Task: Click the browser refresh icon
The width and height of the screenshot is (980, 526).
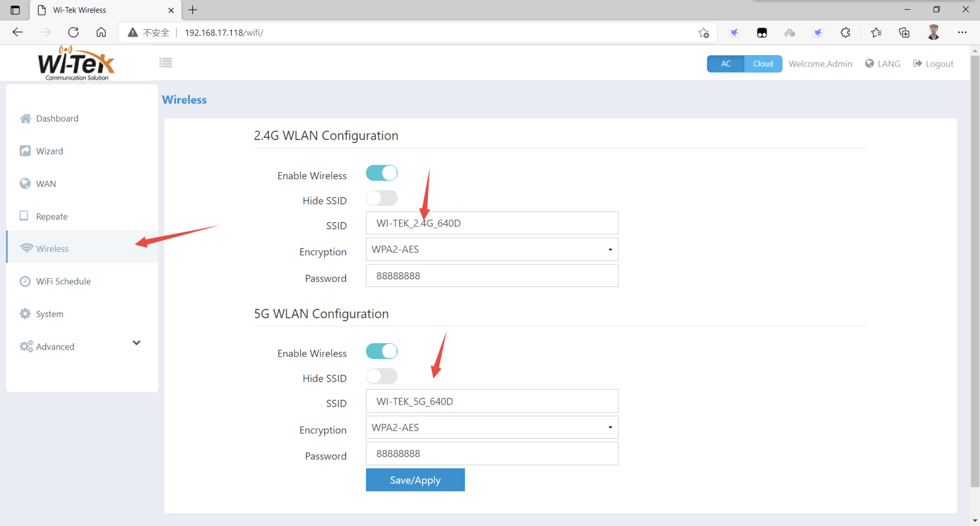Action: coord(73,33)
